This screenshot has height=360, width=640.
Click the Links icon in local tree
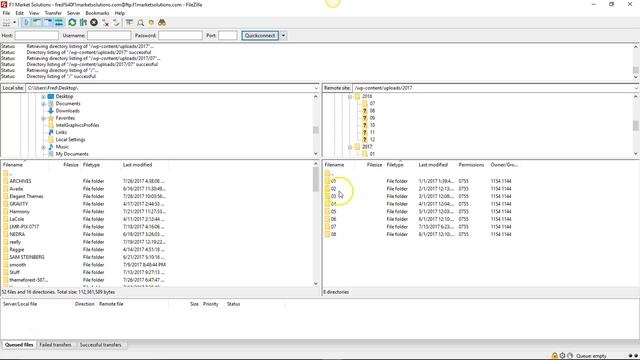[x=51, y=132]
